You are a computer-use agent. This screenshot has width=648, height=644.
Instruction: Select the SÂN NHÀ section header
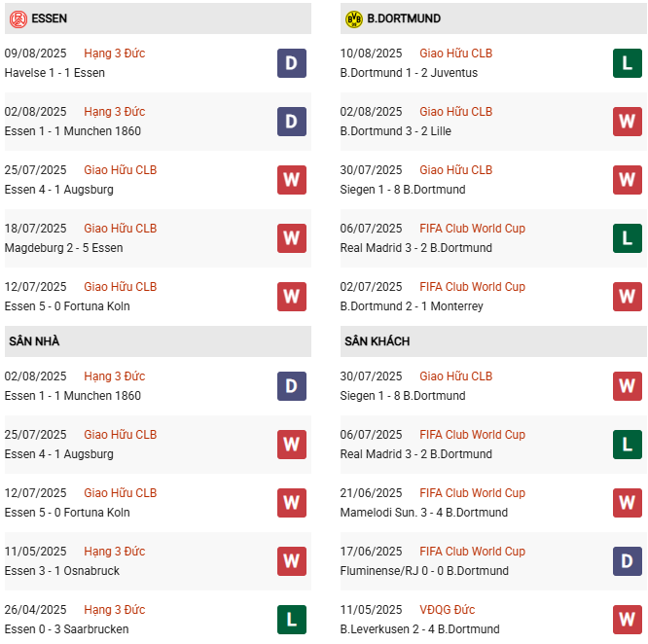[35, 341]
